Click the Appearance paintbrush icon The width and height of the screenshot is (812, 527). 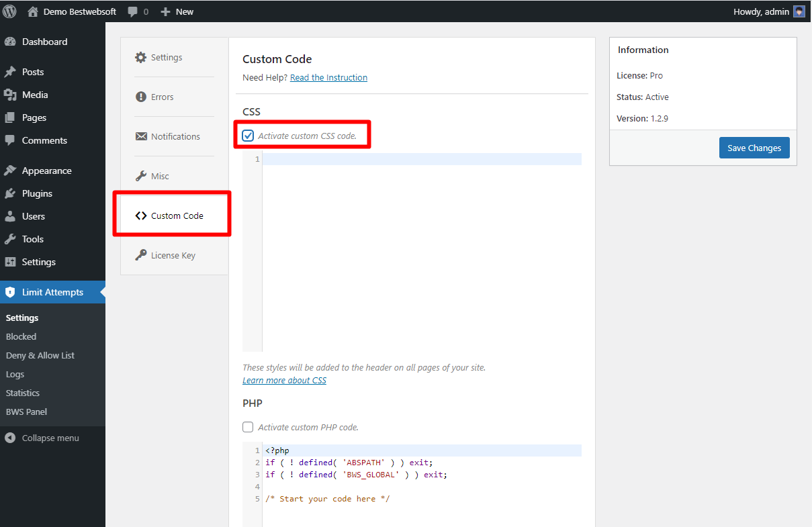[x=10, y=171]
